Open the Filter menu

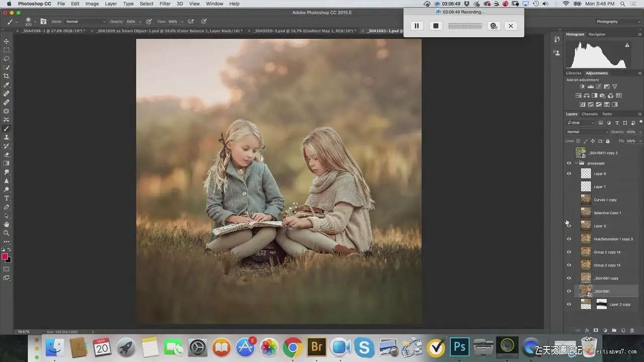pos(165,4)
